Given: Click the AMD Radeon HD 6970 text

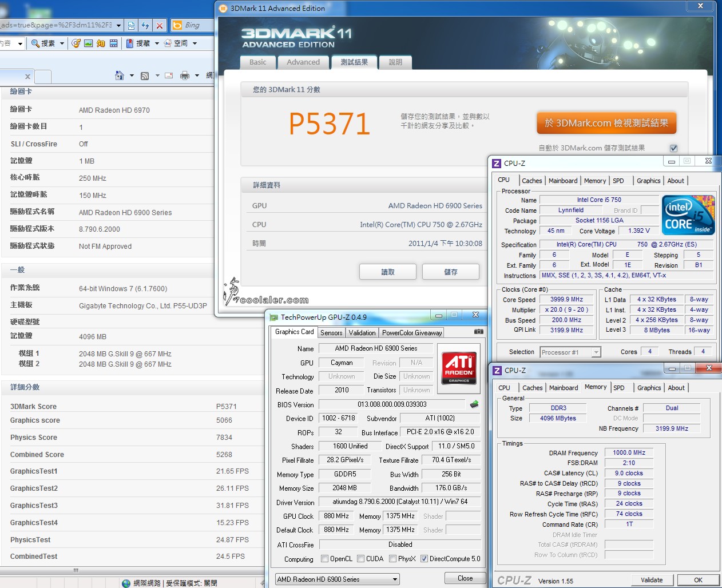Looking at the screenshot, I should (114, 110).
